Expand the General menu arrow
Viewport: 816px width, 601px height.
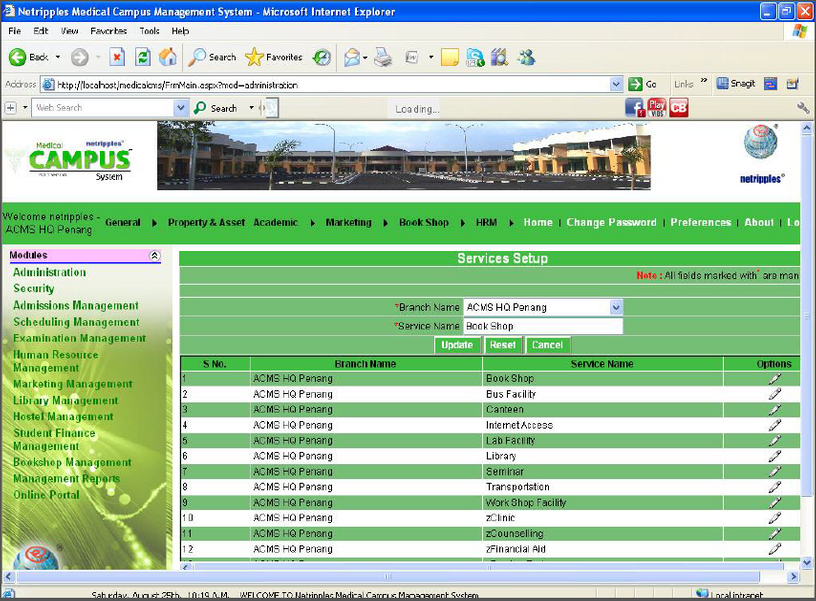(x=155, y=223)
